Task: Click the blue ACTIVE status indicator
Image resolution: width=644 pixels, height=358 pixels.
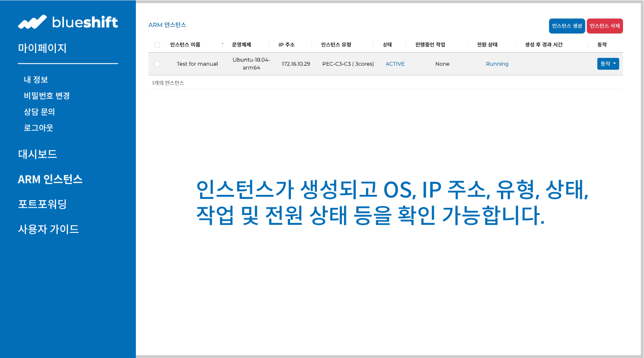Action: point(395,64)
